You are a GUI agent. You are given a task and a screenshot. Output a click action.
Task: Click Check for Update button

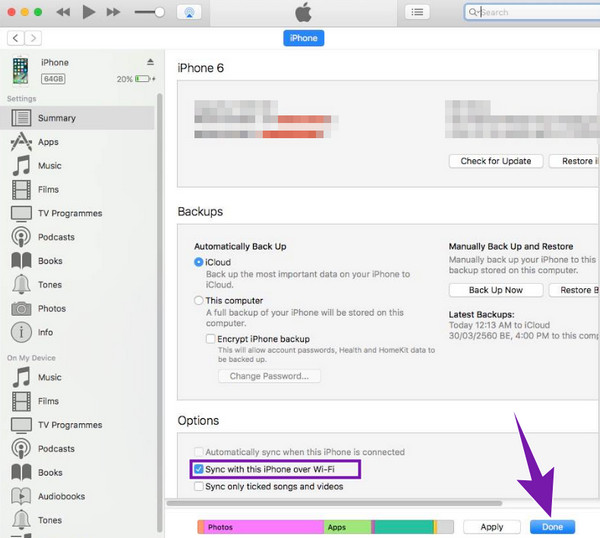click(496, 161)
